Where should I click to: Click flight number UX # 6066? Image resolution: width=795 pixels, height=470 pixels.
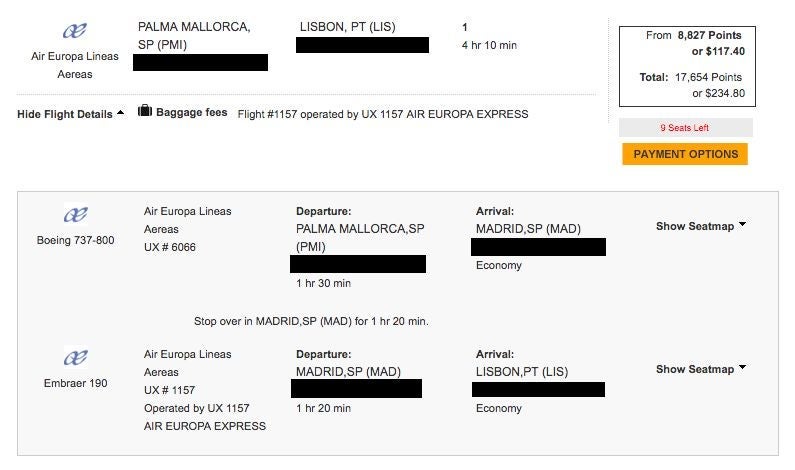coord(170,247)
